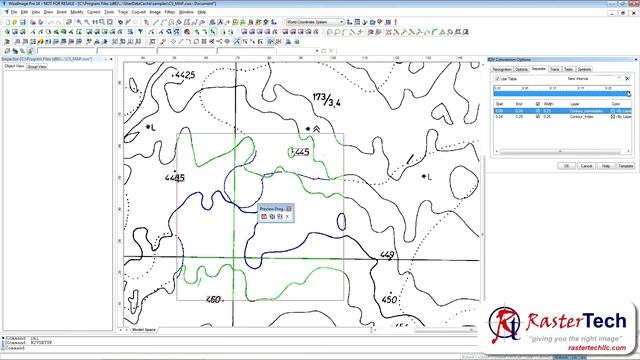This screenshot has height=360, width=640.
Task: Click first icon in Preview Dialog toolbar
Action: (264, 217)
